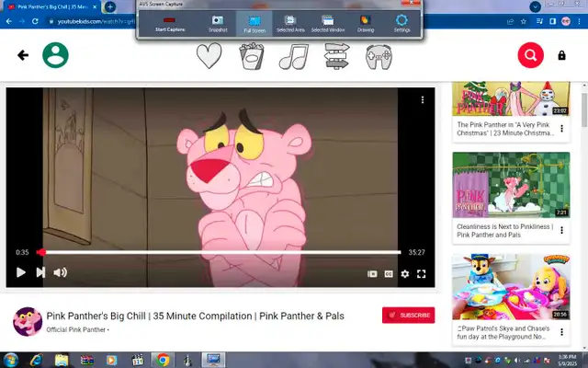Open Drawing in AVS Screen Capture

pyautogui.click(x=366, y=24)
